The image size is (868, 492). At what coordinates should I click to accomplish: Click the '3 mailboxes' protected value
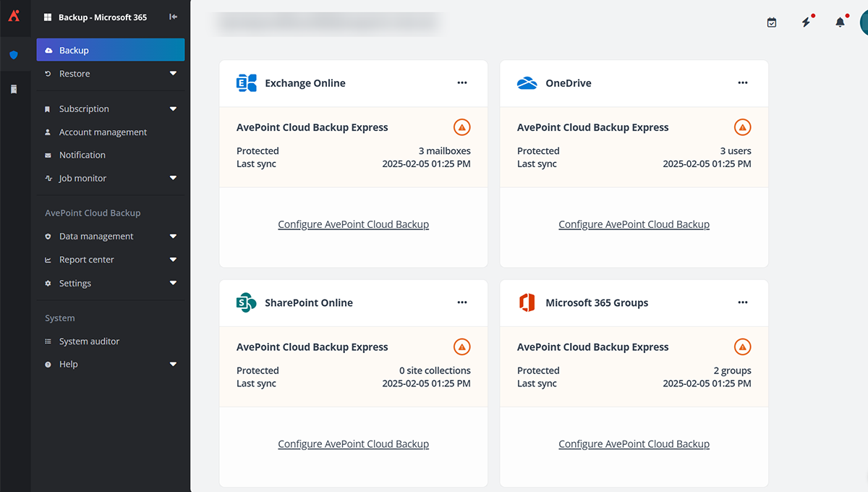pos(444,151)
